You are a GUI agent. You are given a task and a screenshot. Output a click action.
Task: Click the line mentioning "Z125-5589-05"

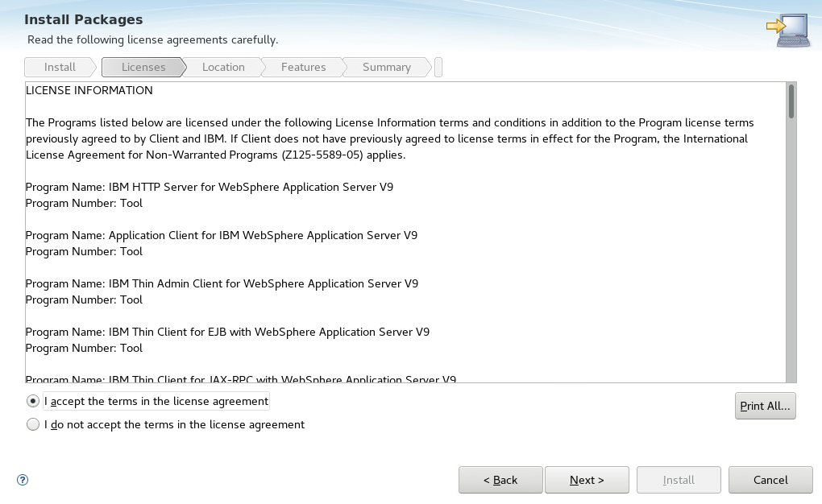coord(215,155)
